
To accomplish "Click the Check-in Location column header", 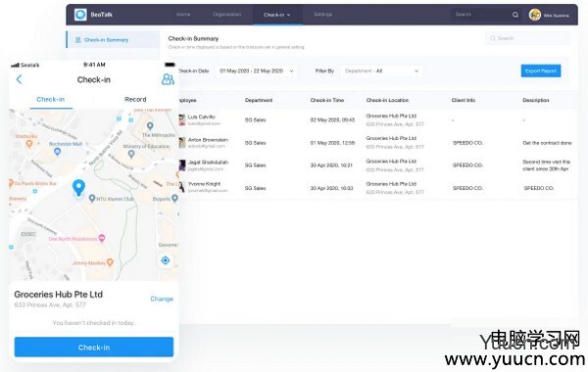I will [x=387, y=100].
